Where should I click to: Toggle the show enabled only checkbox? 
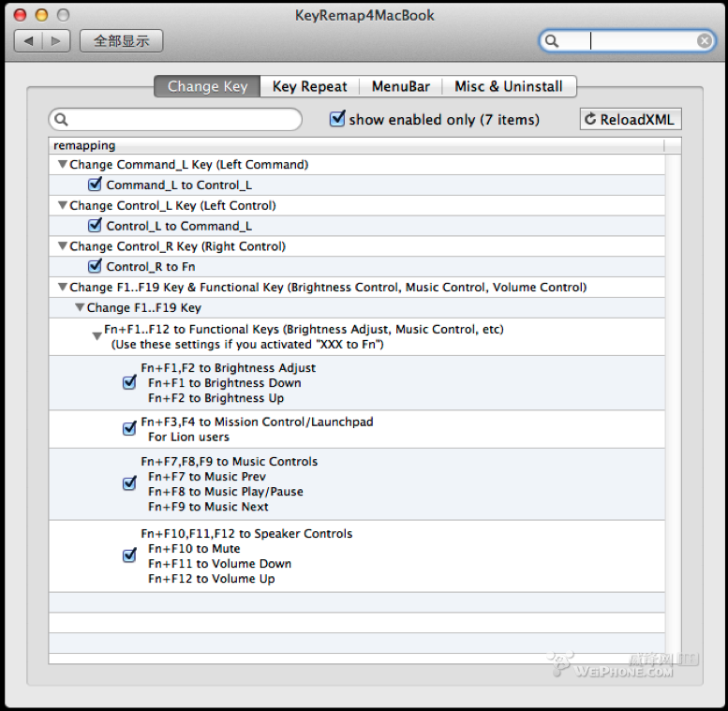pos(337,118)
